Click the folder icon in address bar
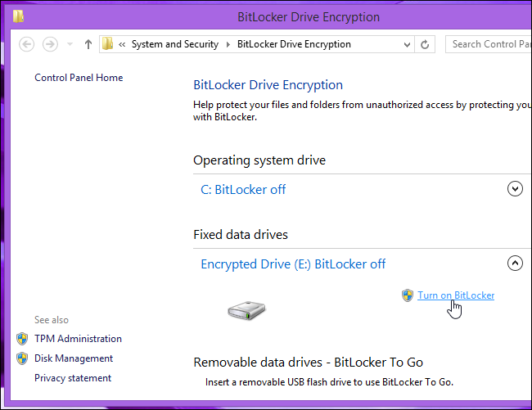Viewport: 532px width, 410px height. click(109, 44)
